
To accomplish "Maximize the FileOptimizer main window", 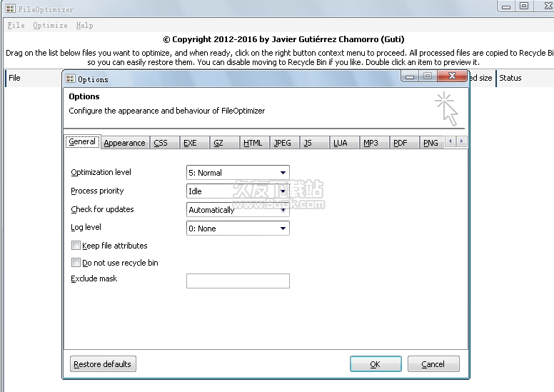I will tap(524, 6).
